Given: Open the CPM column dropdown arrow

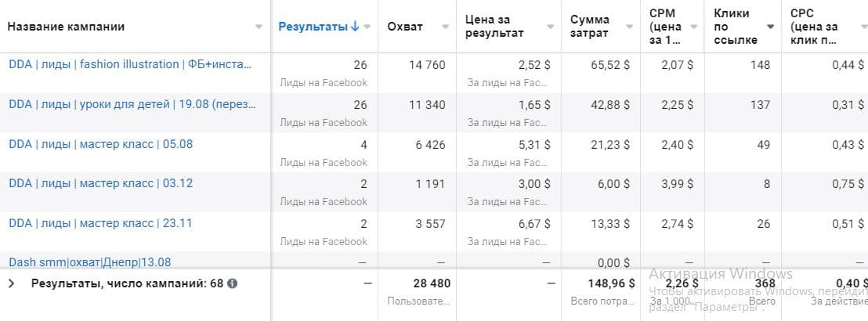Looking at the screenshot, I should (x=694, y=27).
